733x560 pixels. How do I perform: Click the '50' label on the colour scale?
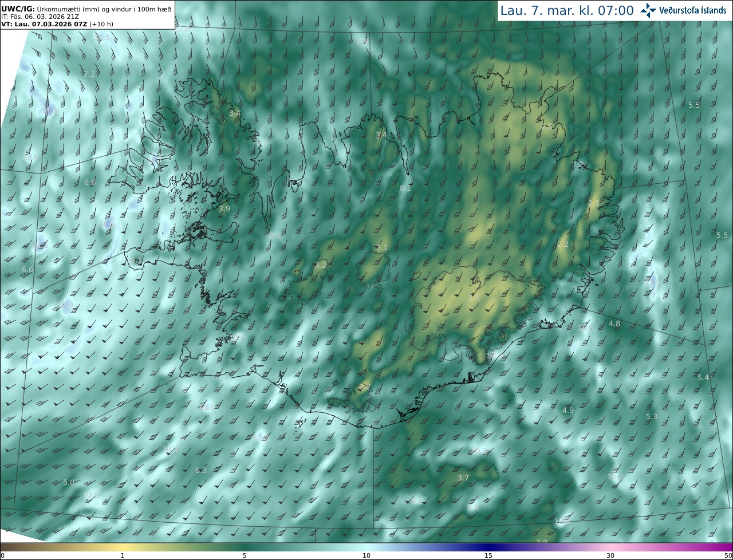point(728,555)
